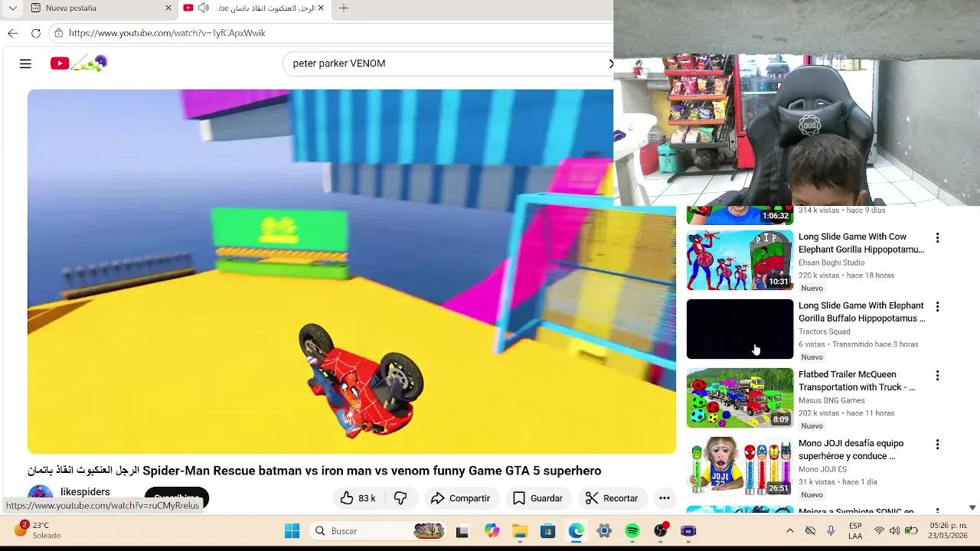Open title Long Slide Game With Cow Elephant
The width and height of the screenshot is (980, 551).
(861, 243)
